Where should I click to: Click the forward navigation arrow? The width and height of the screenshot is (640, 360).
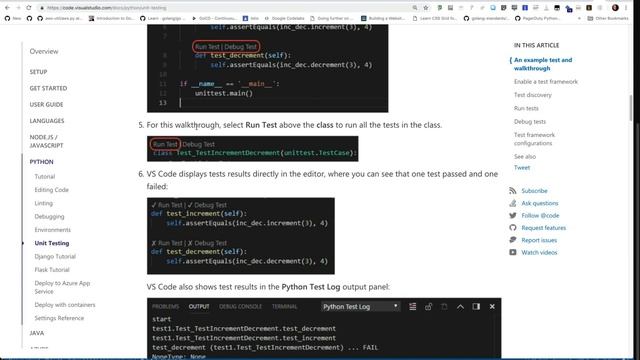tap(18, 8)
